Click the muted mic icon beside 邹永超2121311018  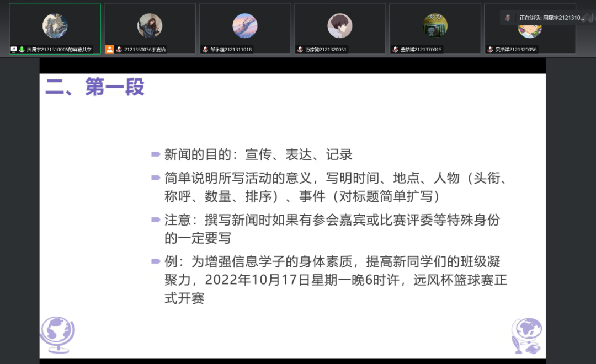[x=205, y=50]
